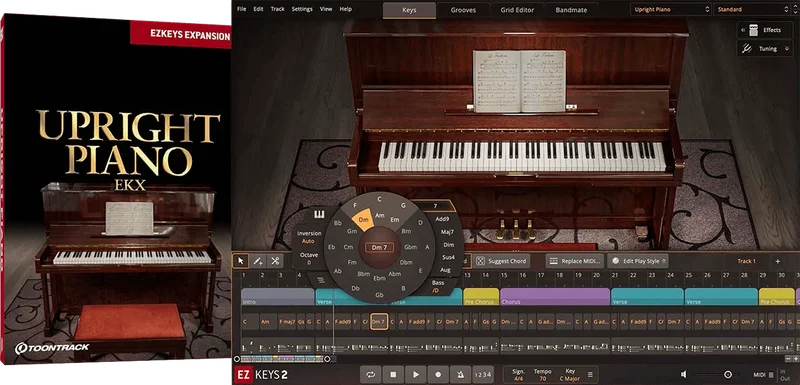This screenshot has height=385, width=800.
Task: Click the keyboard icon on Replace MIDI
Action: point(554,261)
